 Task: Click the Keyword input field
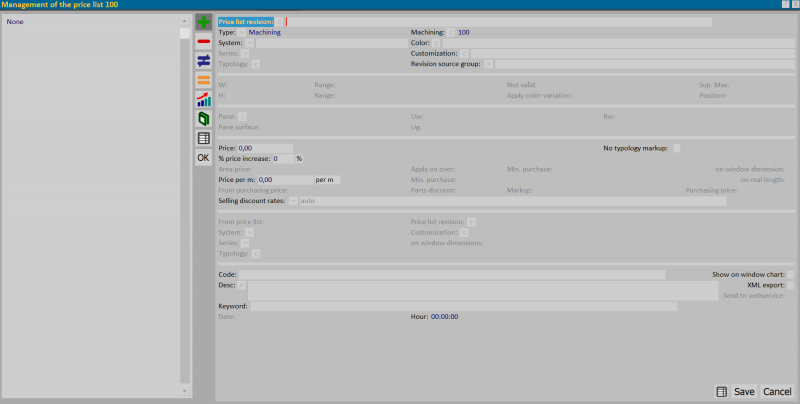pyautogui.click(x=464, y=307)
